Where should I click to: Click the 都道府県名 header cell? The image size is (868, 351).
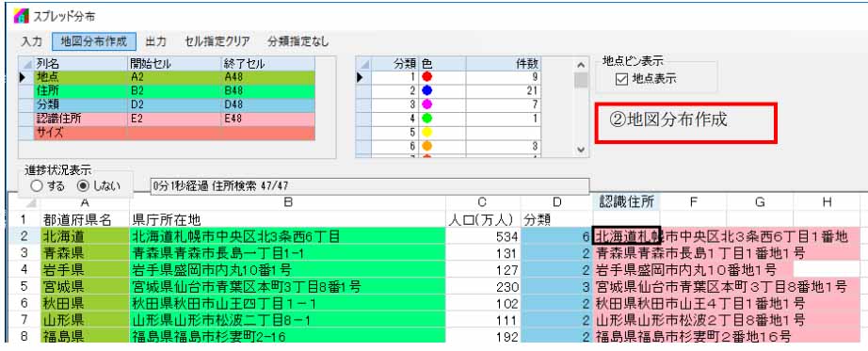tap(84, 220)
